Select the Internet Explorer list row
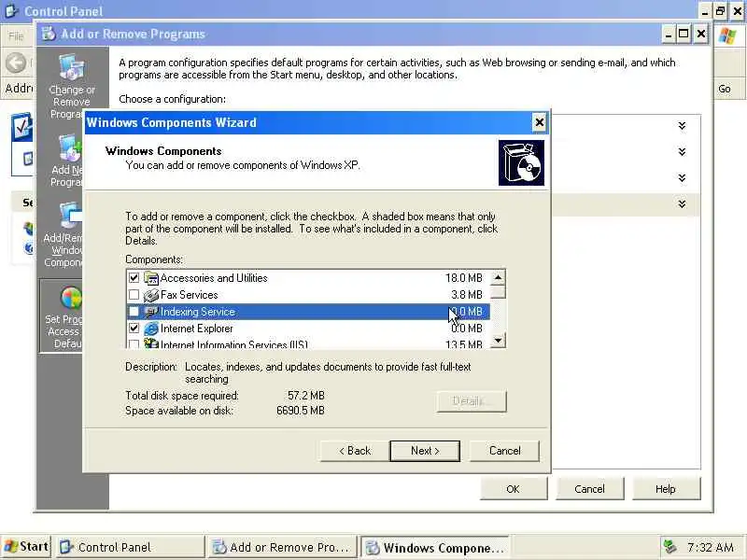 pos(308,329)
